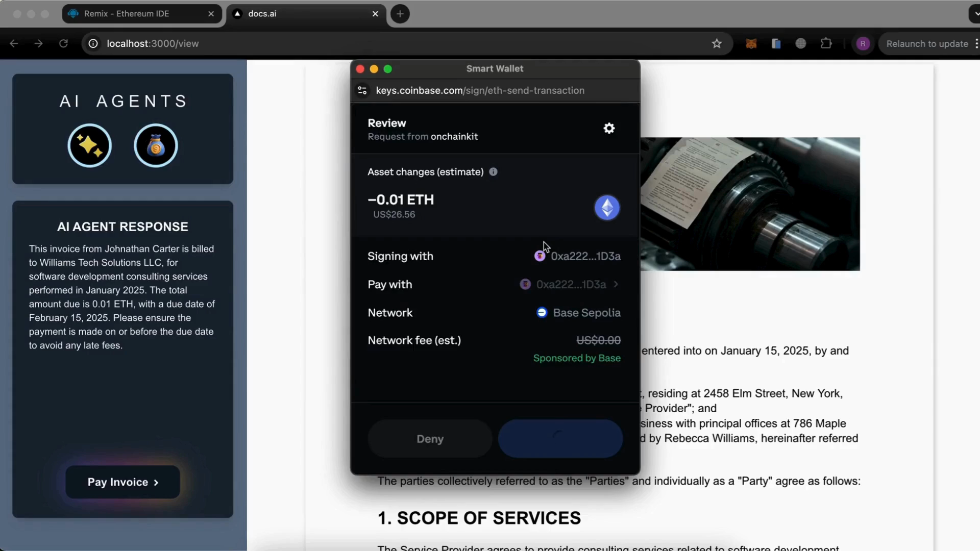Switch to Remix - Ethereum IDE tab

pos(141,14)
